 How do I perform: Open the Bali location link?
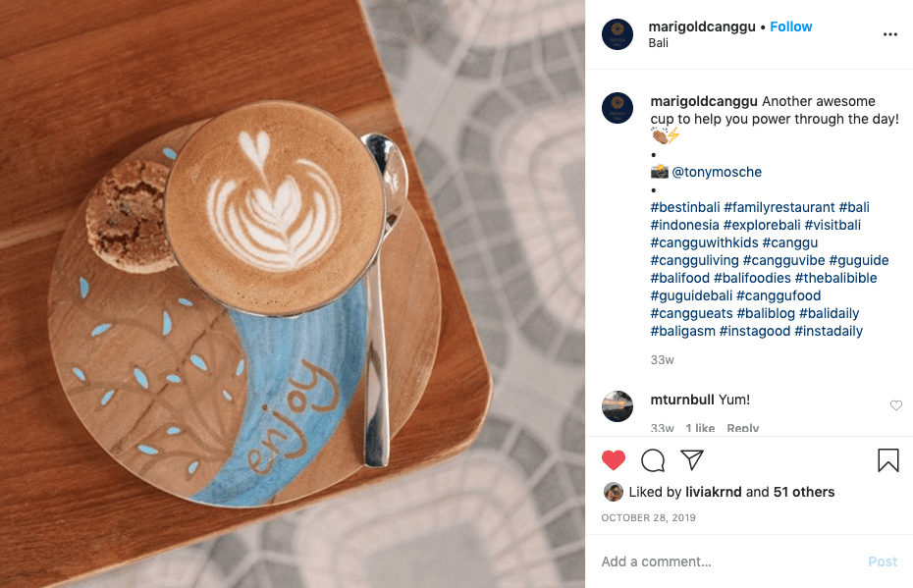(659, 43)
